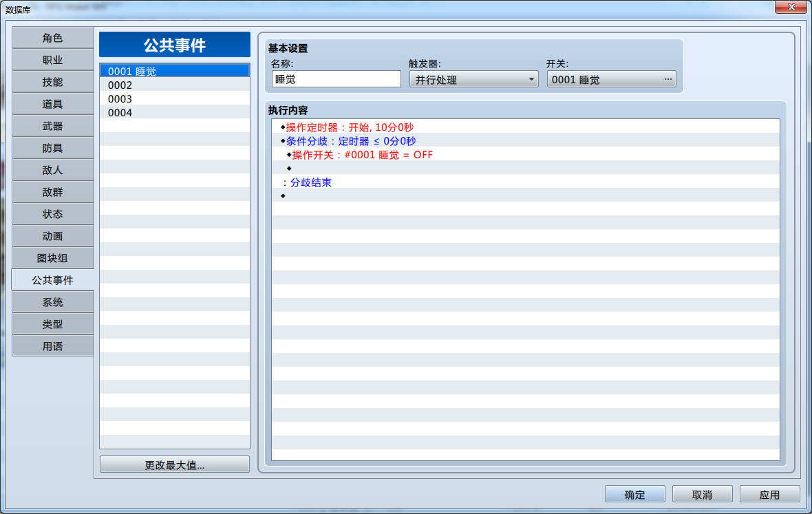This screenshot has height=514, width=812.
Task: Select the 状态 tab
Action: tap(52, 214)
